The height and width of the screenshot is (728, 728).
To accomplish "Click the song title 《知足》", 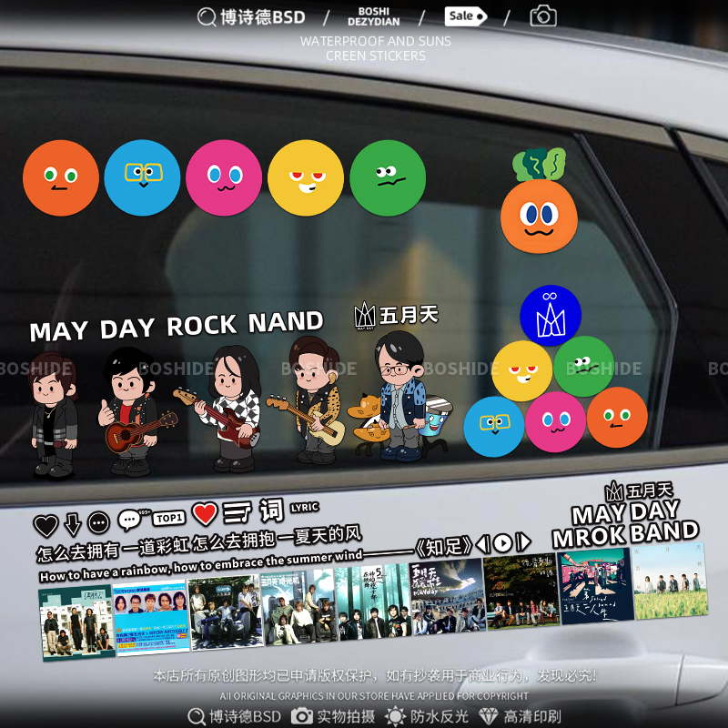I will [443, 547].
